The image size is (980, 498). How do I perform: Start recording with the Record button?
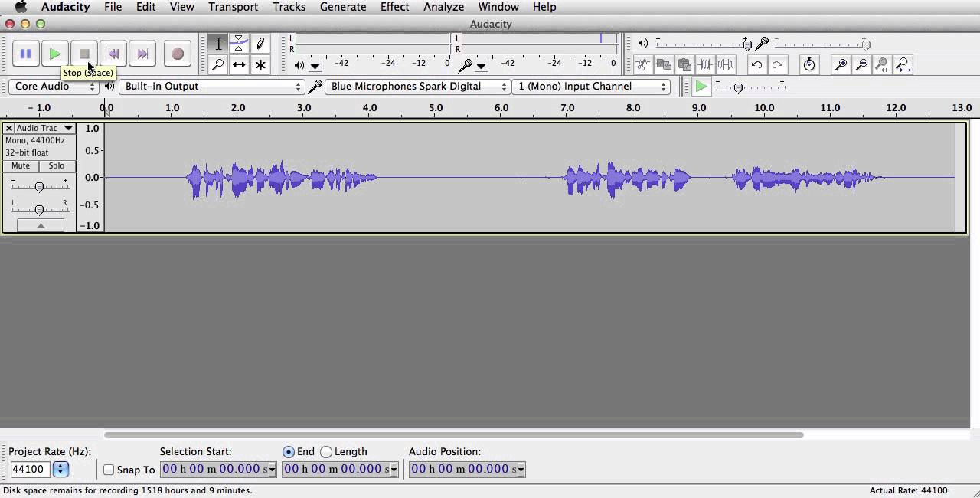177,54
